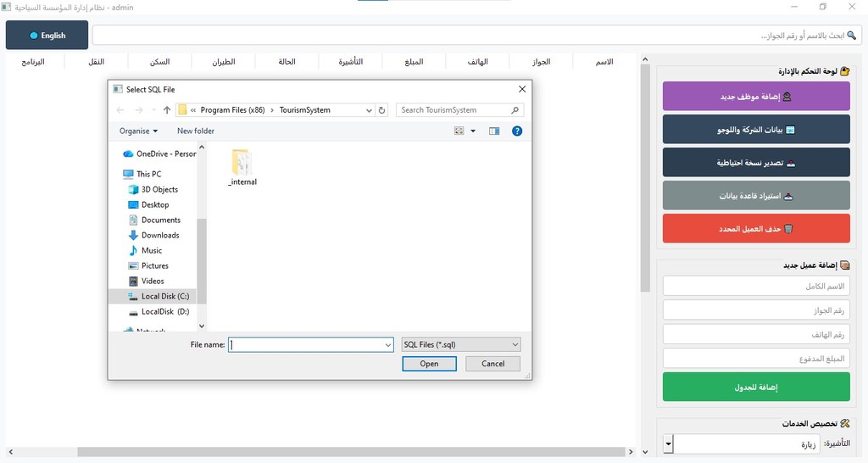Expand the File name history dropdown
This screenshot has height=463, width=868.
(x=388, y=344)
